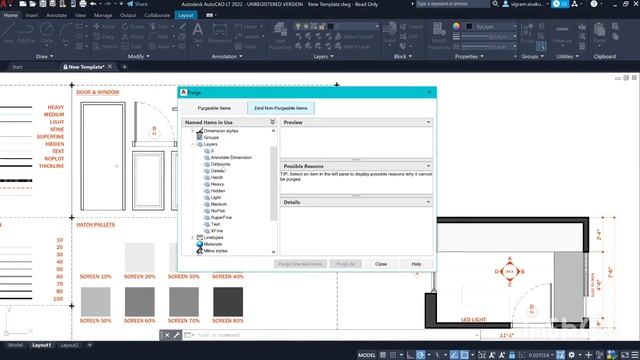Image resolution: width=640 pixels, height=360 pixels.
Task: Toggle grid display in status bar
Action: [383, 355]
